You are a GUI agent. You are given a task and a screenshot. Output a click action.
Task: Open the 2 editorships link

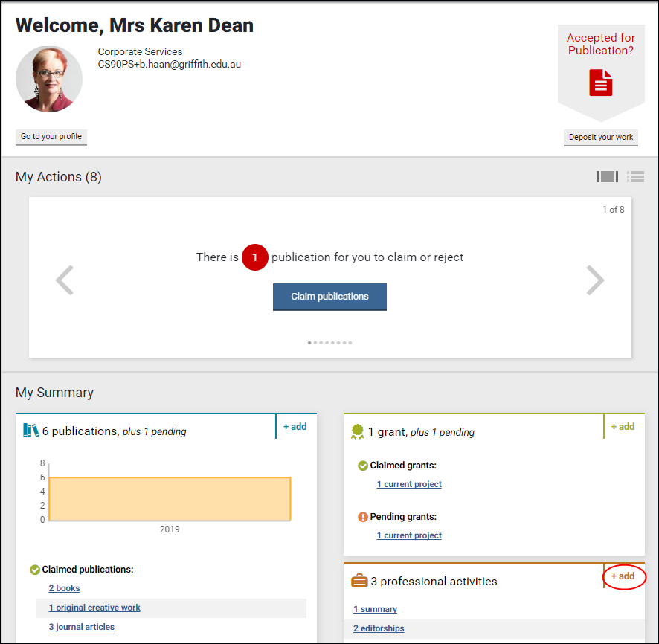pos(379,628)
